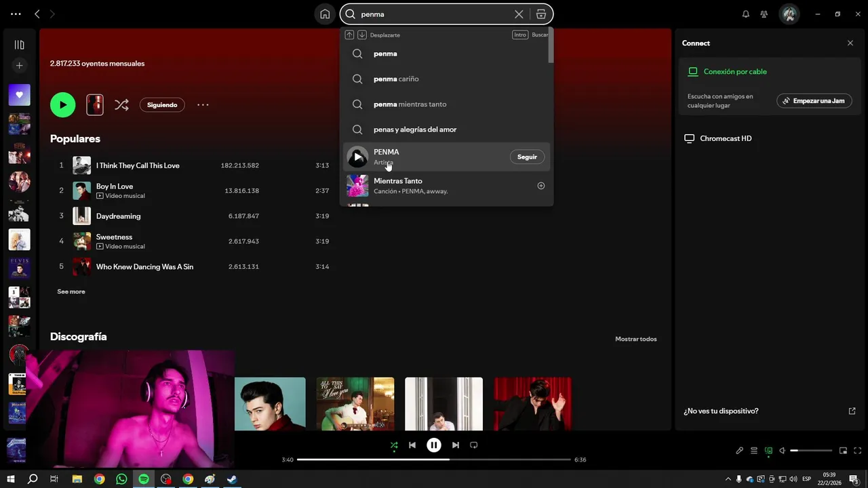Navigate back with the left arrow
Viewport: 868px width, 488px height.
coord(37,14)
